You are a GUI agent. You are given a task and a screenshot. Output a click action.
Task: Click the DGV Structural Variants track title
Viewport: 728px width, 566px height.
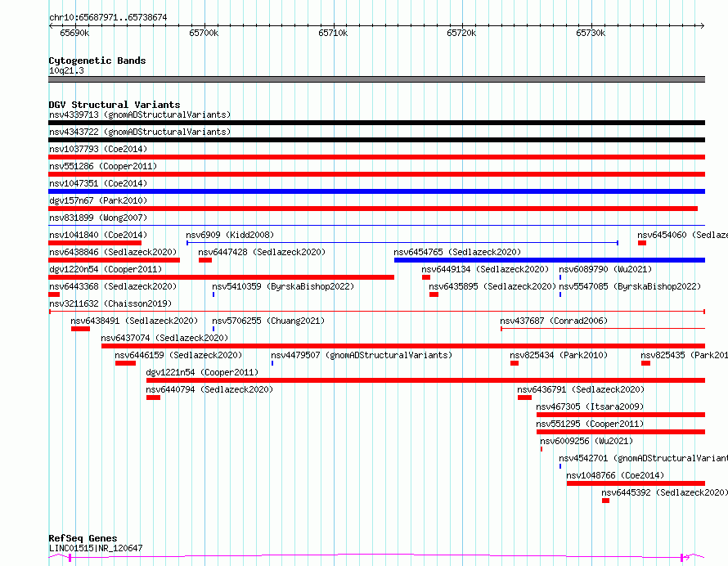tap(115, 105)
